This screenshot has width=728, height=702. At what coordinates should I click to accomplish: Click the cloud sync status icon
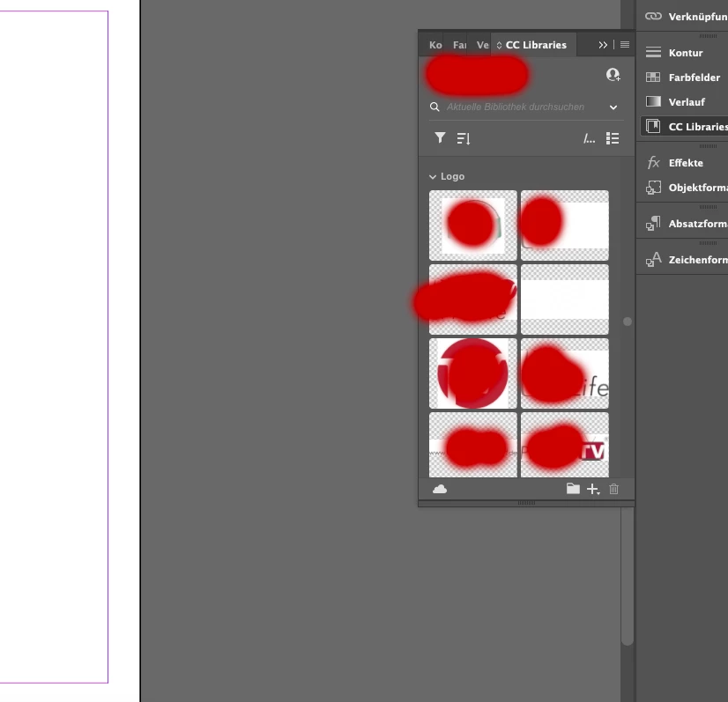click(440, 489)
